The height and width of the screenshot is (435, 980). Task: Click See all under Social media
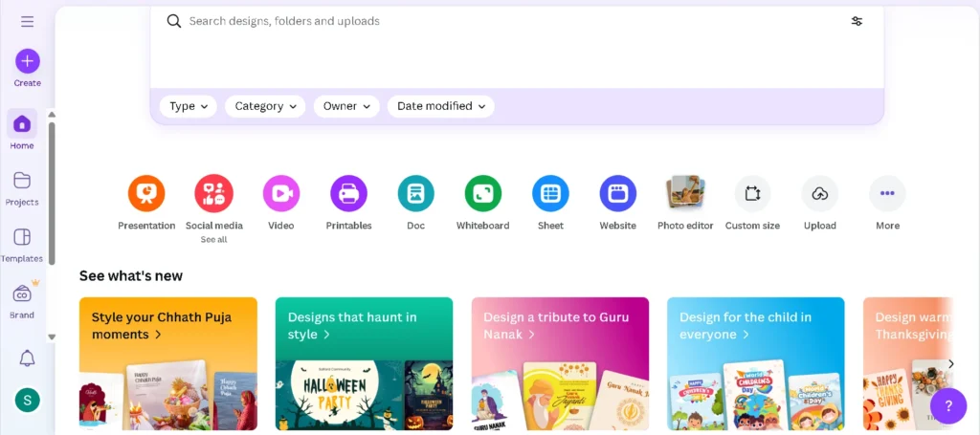pyautogui.click(x=213, y=240)
